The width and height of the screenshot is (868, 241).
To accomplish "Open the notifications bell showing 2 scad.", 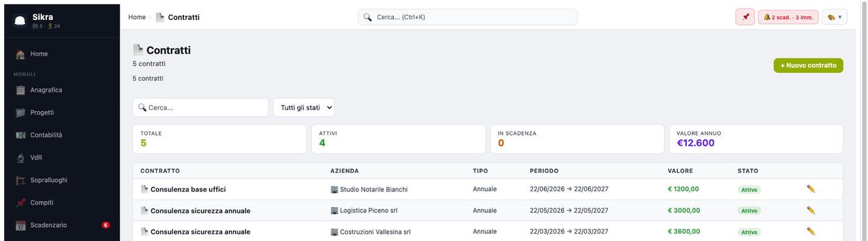I will (788, 17).
